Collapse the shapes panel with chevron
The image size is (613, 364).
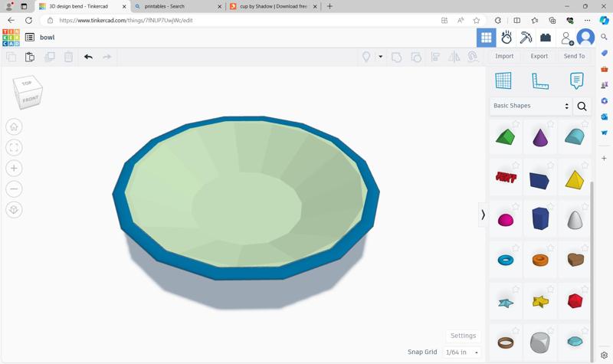point(483,215)
